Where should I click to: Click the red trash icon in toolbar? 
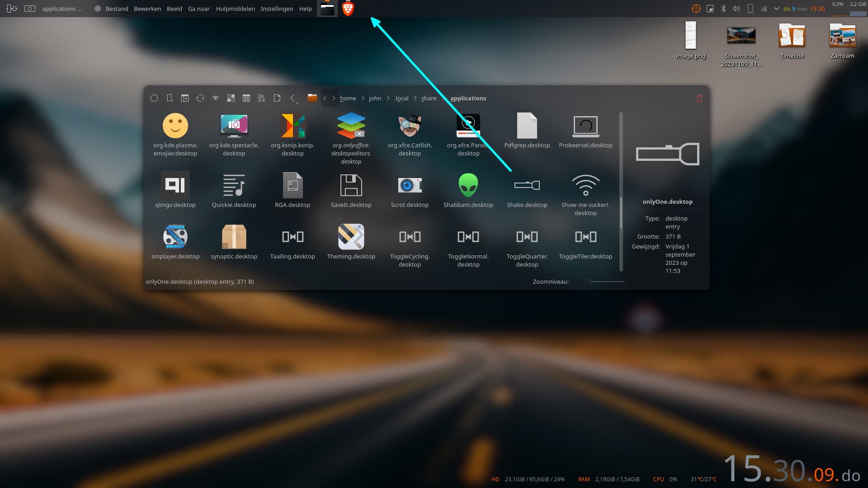tap(699, 98)
